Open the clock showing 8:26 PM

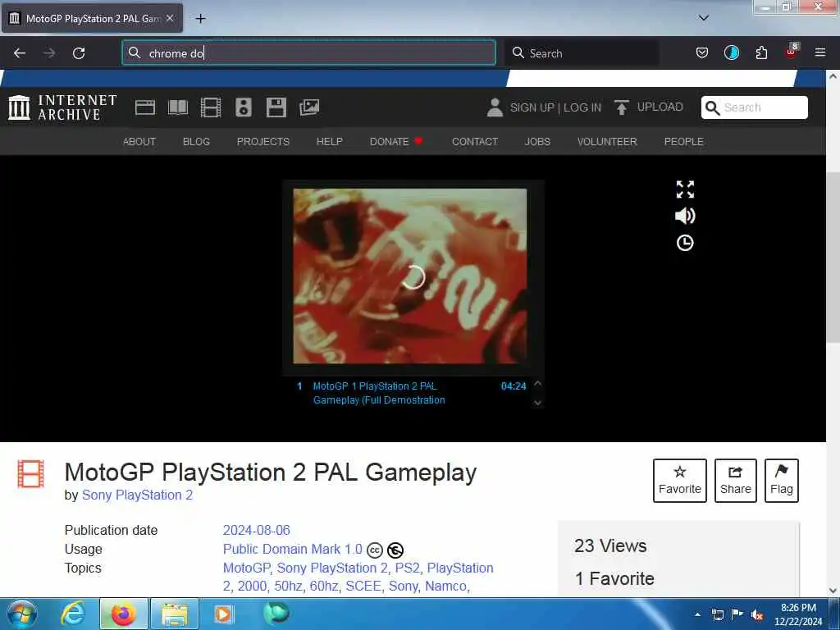point(798,614)
